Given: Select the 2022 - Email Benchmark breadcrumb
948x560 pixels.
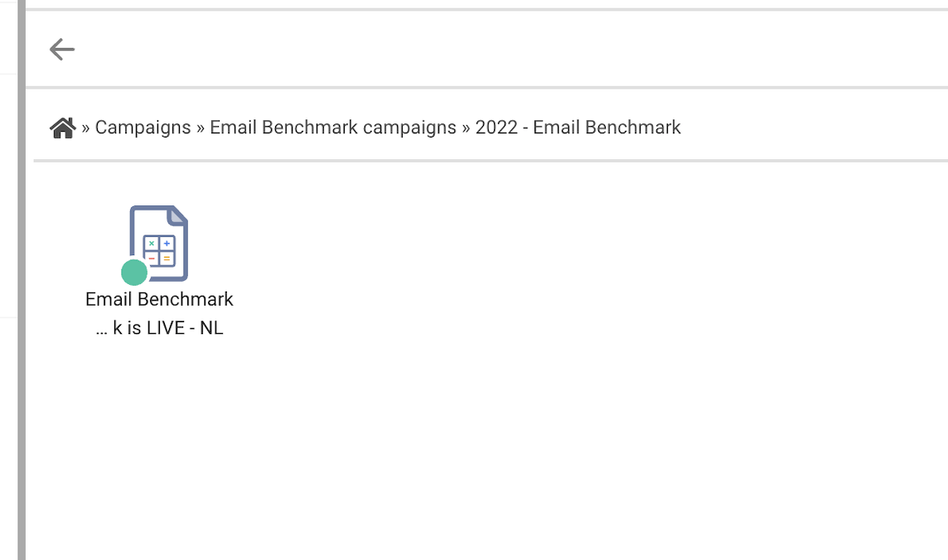Looking at the screenshot, I should tap(578, 128).
